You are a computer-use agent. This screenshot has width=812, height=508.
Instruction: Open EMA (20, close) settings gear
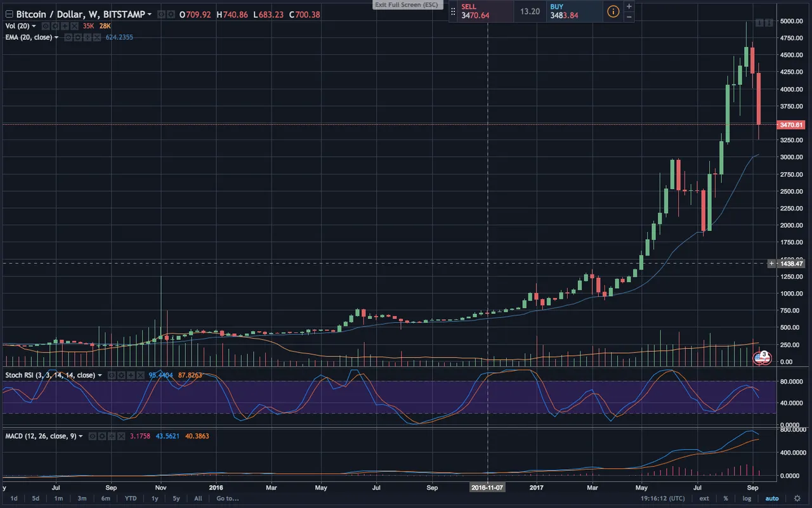[77, 37]
